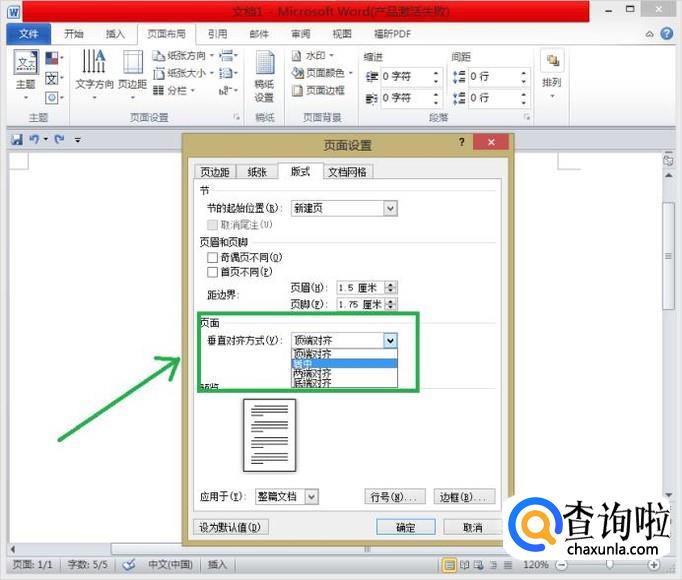Toggle Different first page (首页不同) checkbox

[213, 272]
